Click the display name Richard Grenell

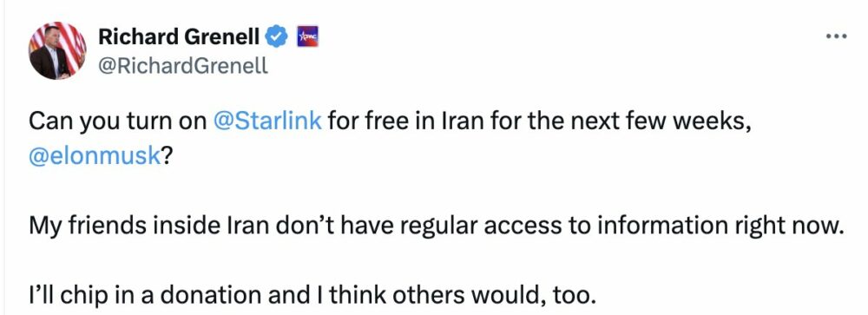pyautogui.click(x=179, y=36)
